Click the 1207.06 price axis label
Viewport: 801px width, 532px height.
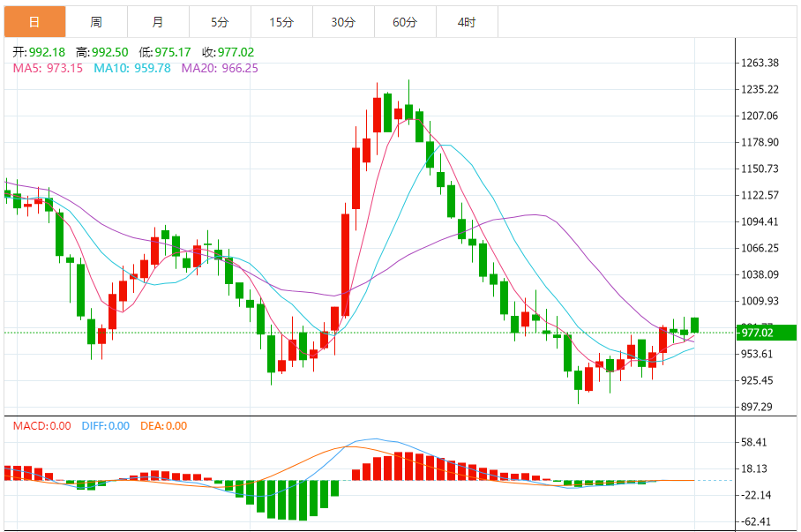coord(760,116)
